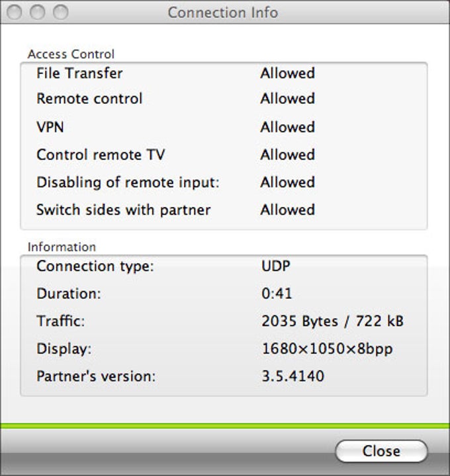Click the Disabling of remote input label

tap(128, 182)
